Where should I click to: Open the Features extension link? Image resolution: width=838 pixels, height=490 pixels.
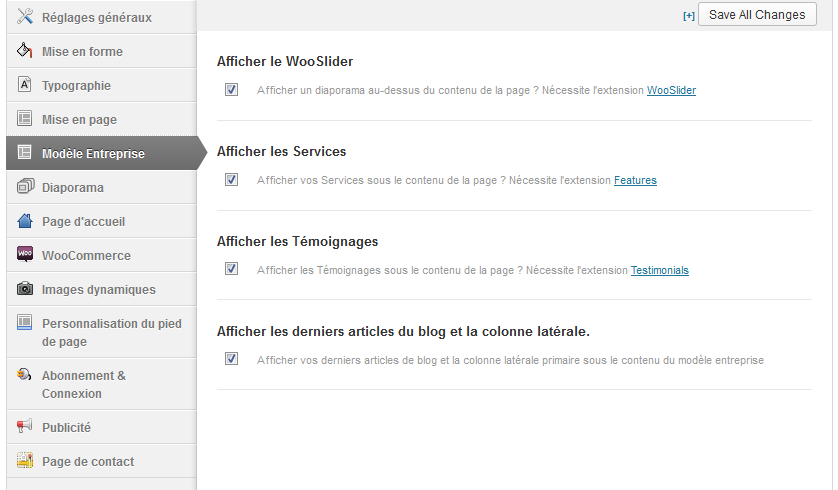click(635, 181)
